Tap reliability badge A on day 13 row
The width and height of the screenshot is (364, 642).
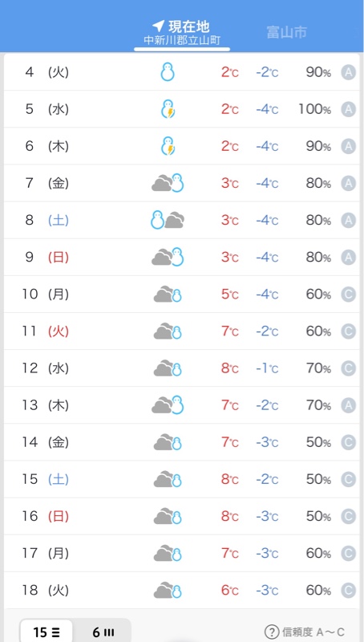click(x=349, y=405)
